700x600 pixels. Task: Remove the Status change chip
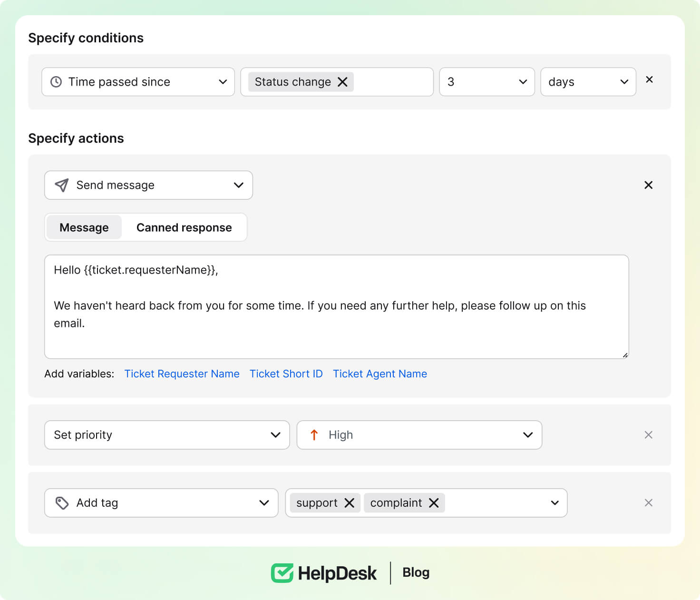pos(342,82)
